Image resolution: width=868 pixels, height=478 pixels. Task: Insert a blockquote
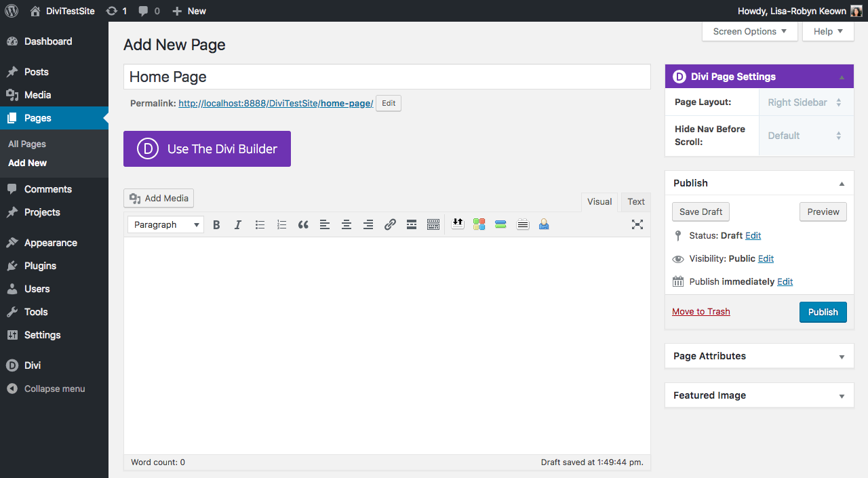pos(303,224)
